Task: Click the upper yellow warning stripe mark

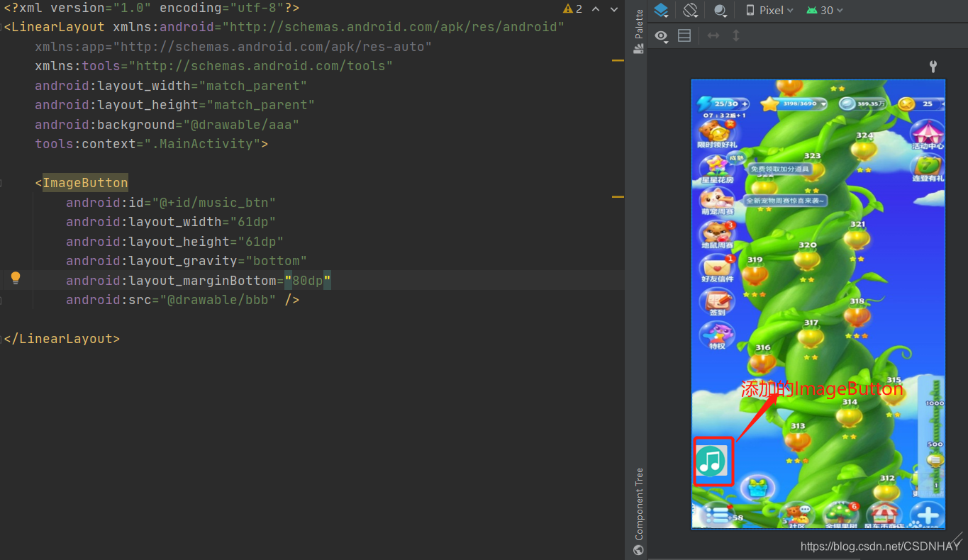Action: point(618,61)
